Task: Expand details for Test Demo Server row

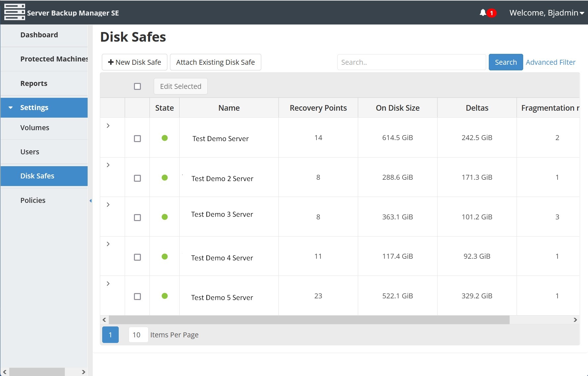Action: pos(108,126)
